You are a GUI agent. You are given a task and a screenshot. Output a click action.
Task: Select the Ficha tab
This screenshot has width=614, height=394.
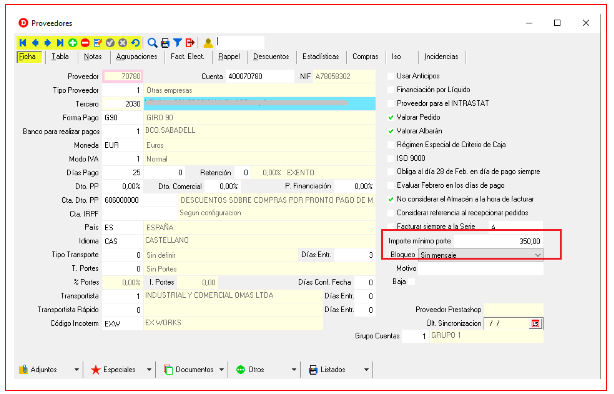pyautogui.click(x=28, y=56)
